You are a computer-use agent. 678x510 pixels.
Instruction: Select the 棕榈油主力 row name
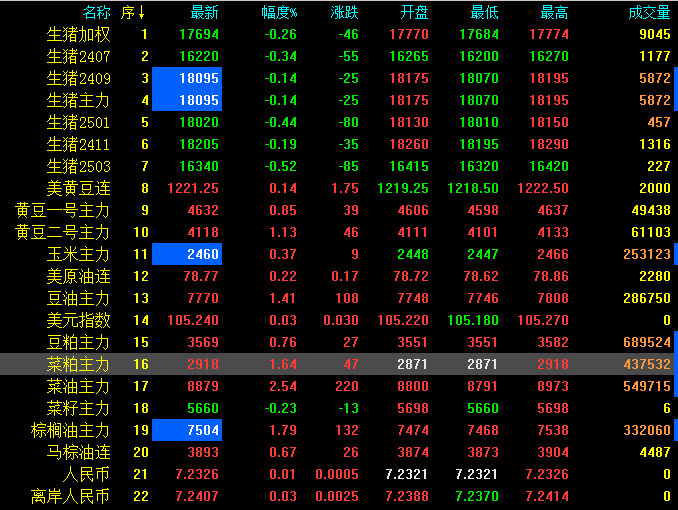(70, 431)
